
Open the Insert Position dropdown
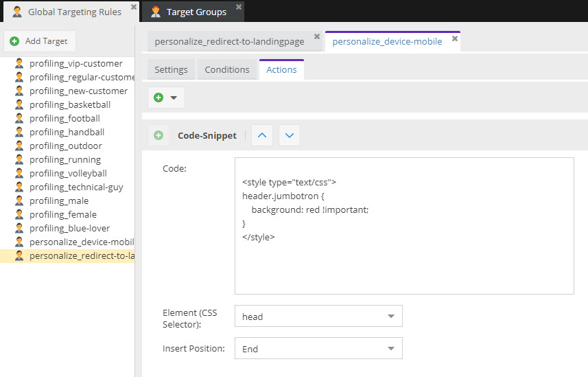[x=390, y=349]
